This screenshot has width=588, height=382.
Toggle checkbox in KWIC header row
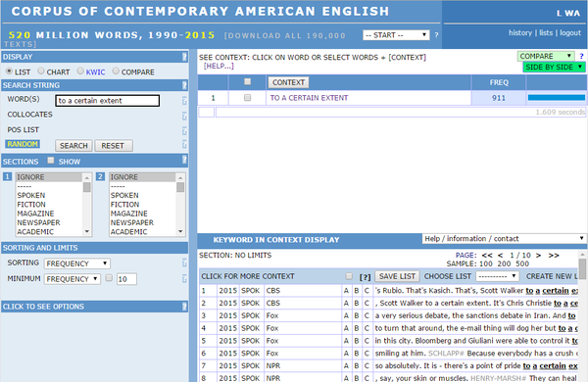pyautogui.click(x=349, y=276)
